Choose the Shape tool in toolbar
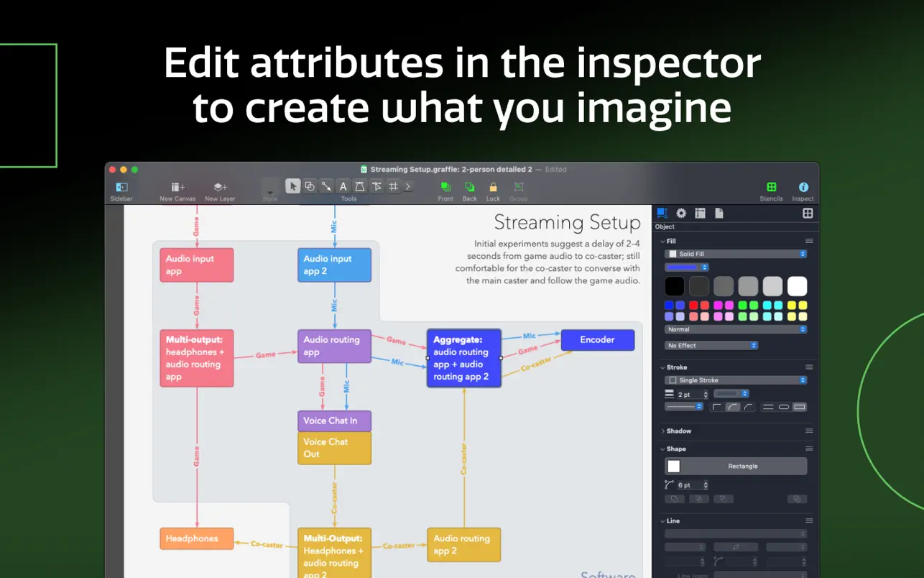This screenshot has width=924, height=578. click(310, 186)
